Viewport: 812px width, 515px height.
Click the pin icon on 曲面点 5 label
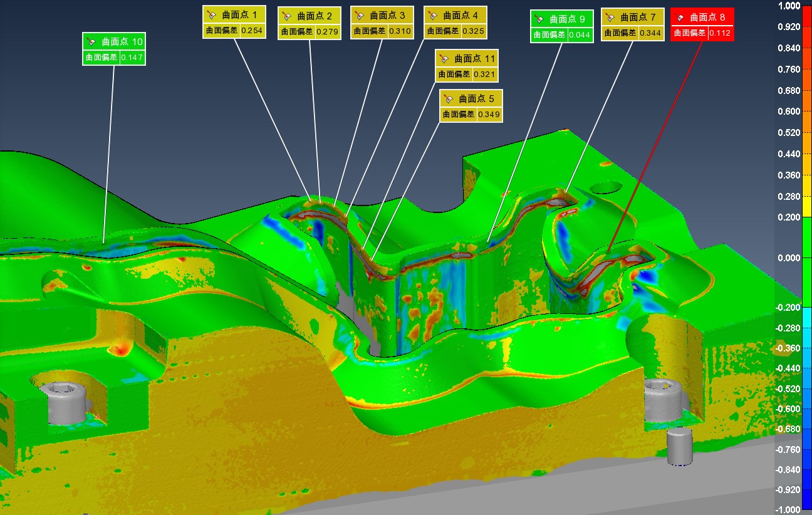(449, 98)
